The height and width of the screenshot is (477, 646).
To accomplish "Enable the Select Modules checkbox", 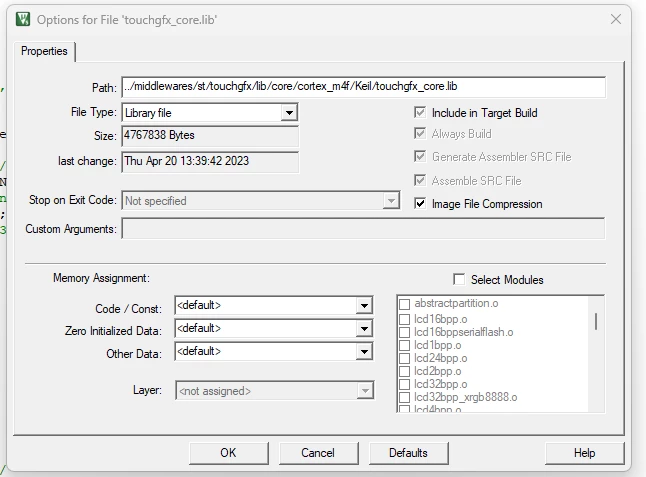I will [x=459, y=279].
